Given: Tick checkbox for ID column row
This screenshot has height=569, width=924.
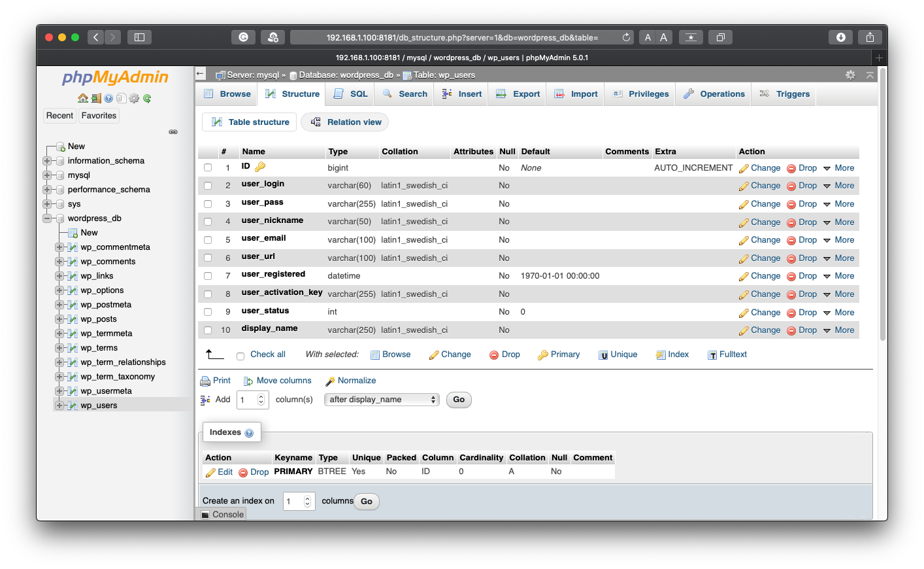Looking at the screenshot, I should [x=208, y=168].
